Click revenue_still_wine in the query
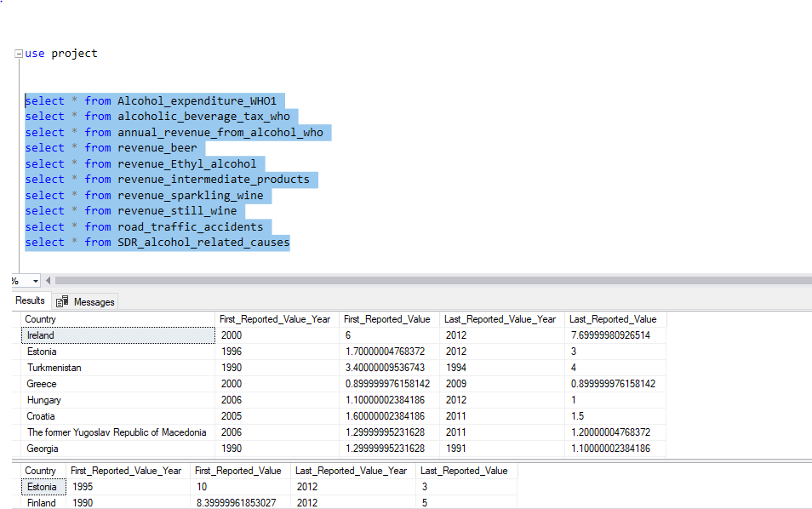 (x=177, y=211)
